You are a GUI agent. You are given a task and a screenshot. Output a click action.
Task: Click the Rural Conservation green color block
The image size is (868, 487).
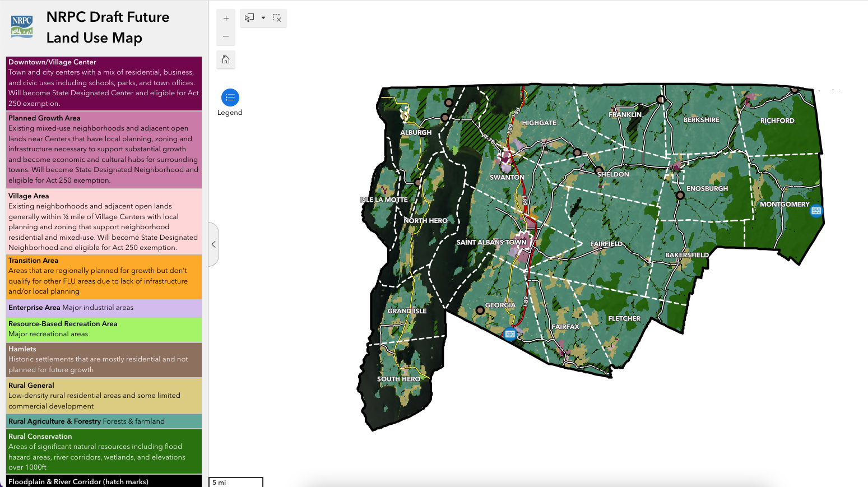104,451
